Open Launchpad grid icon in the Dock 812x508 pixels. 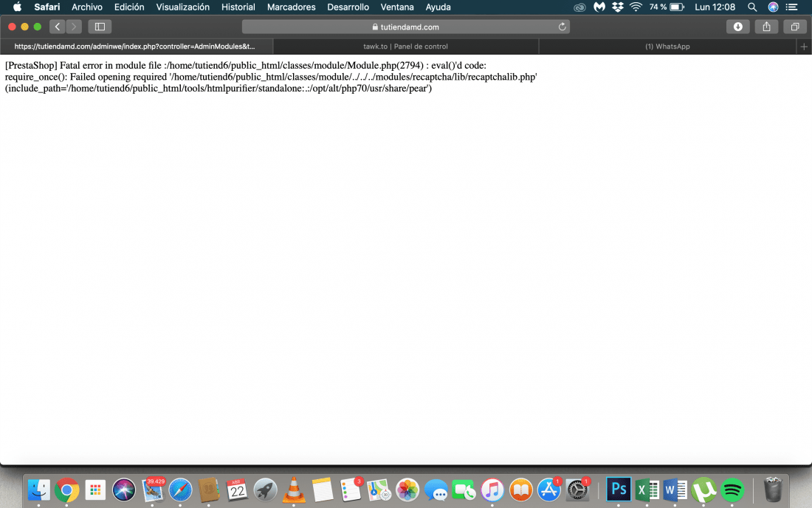pos(95,490)
